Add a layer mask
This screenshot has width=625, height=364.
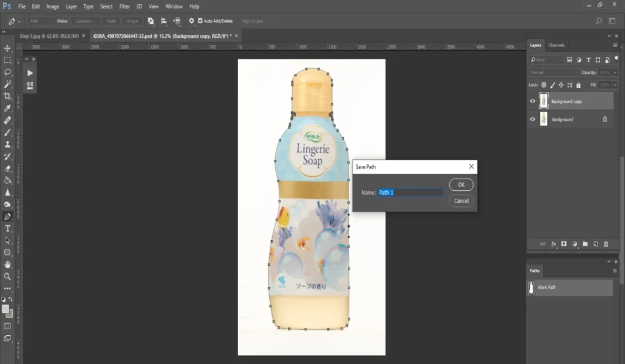pyautogui.click(x=564, y=244)
